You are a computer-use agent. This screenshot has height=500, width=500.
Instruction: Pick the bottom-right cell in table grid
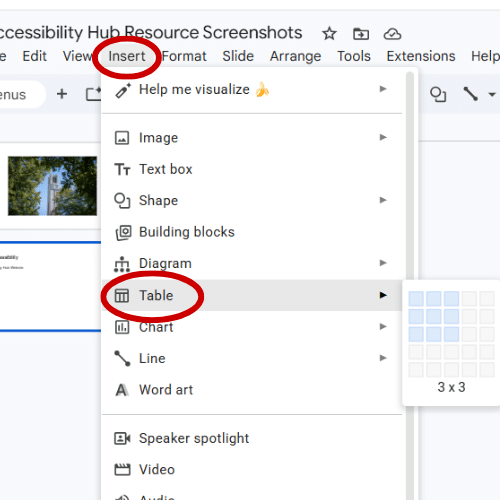click(x=487, y=370)
